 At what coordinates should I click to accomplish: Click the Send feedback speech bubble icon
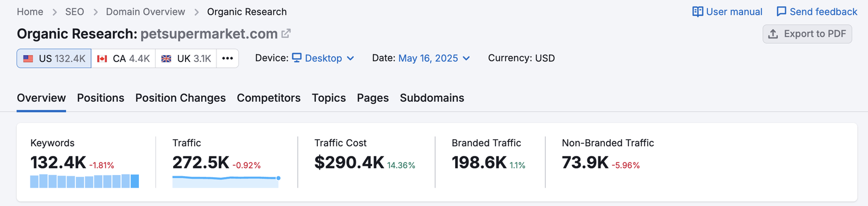781,11
